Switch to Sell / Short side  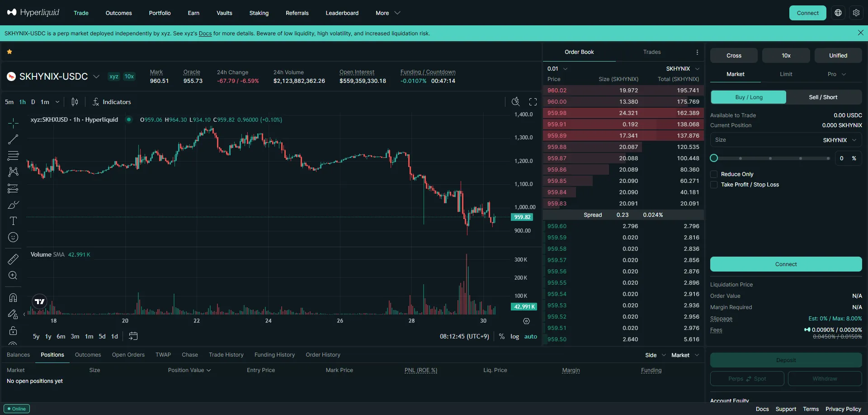pyautogui.click(x=823, y=97)
